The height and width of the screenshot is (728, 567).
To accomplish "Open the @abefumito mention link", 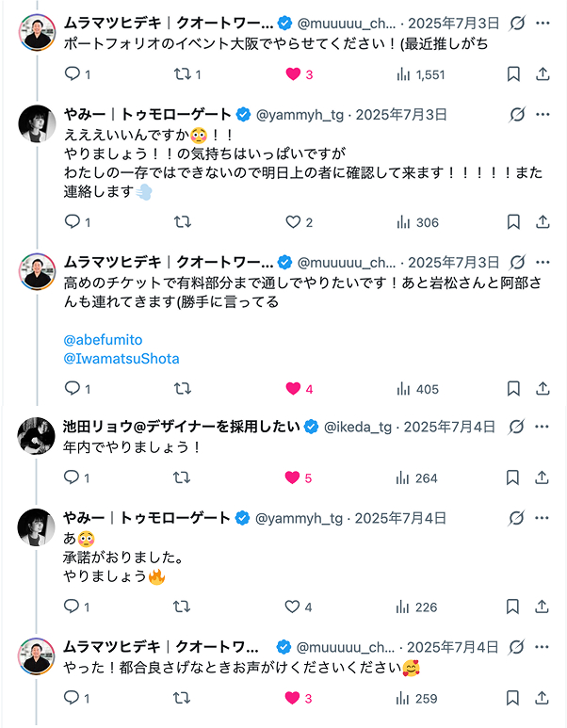I will coord(103,339).
